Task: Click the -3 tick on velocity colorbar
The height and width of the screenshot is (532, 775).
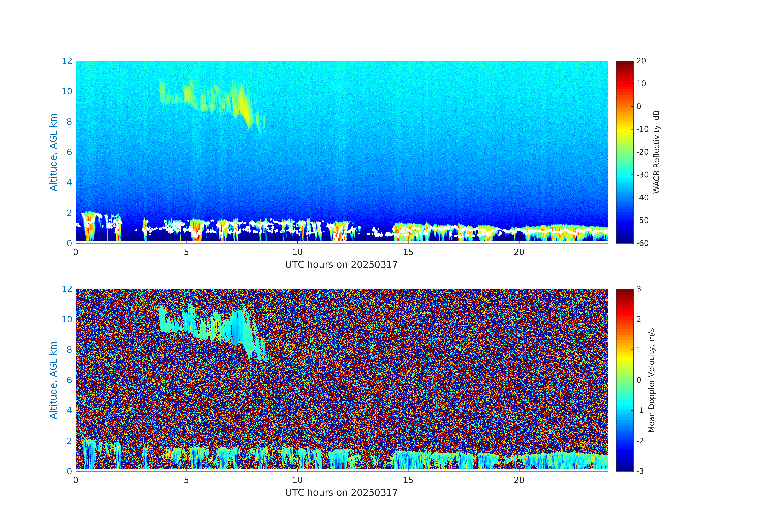Action: (640, 471)
